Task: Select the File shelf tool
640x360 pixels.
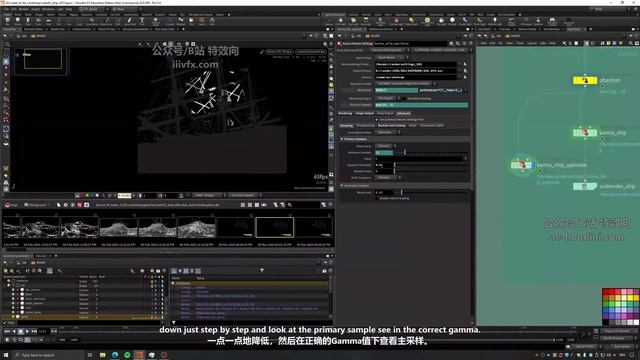Action: click(x=191, y=20)
